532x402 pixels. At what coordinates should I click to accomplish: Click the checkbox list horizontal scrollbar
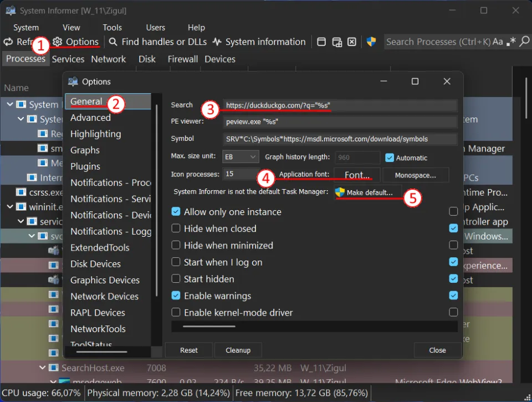(209, 326)
